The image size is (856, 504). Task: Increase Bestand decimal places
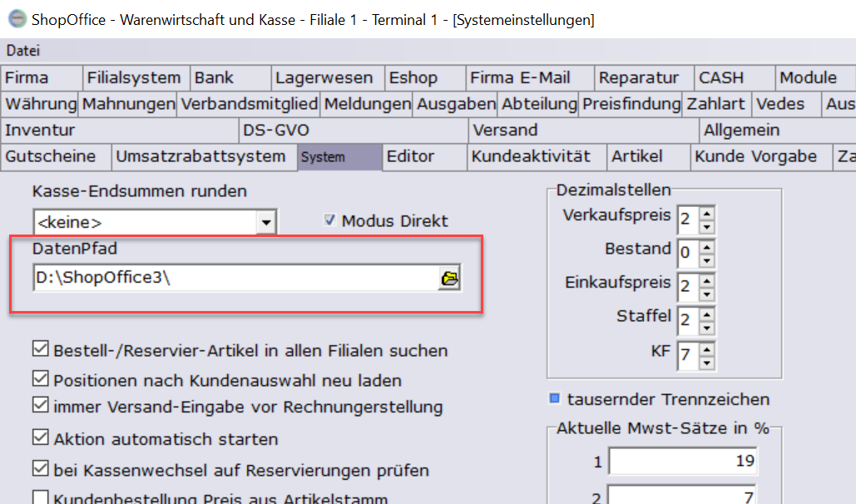click(707, 247)
